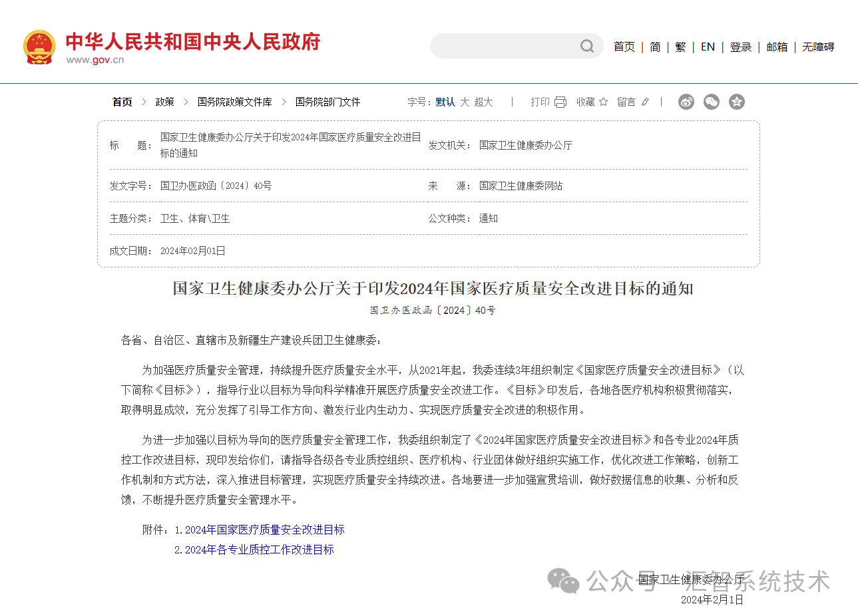
Task: Go to 国务院政策文件库 breadcrumb
Action: [x=234, y=102]
